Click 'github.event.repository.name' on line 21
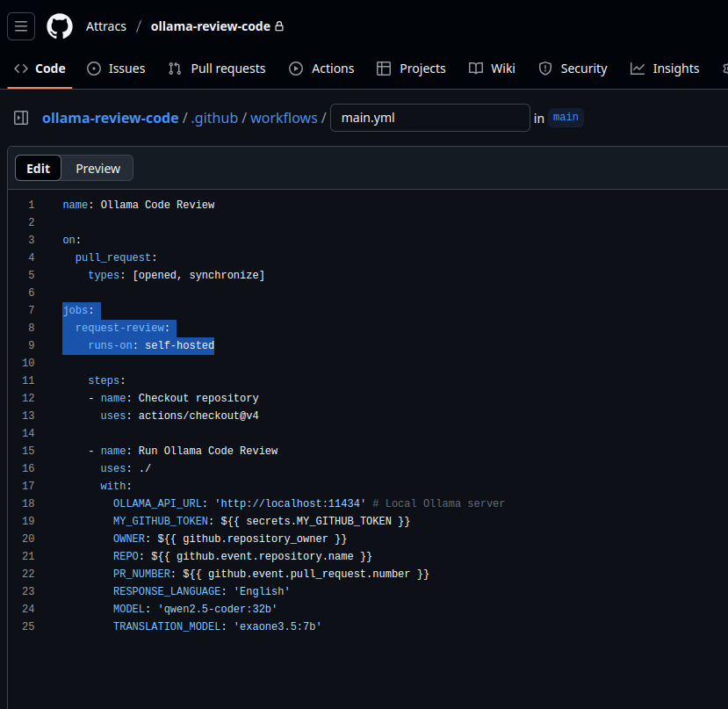Image resolution: width=728 pixels, height=709 pixels. point(264,556)
